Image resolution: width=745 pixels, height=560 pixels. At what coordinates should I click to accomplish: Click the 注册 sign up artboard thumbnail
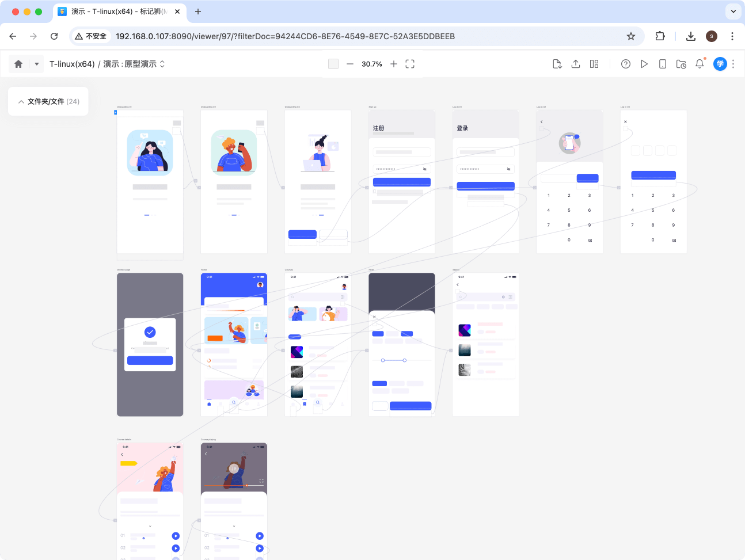click(x=401, y=181)
